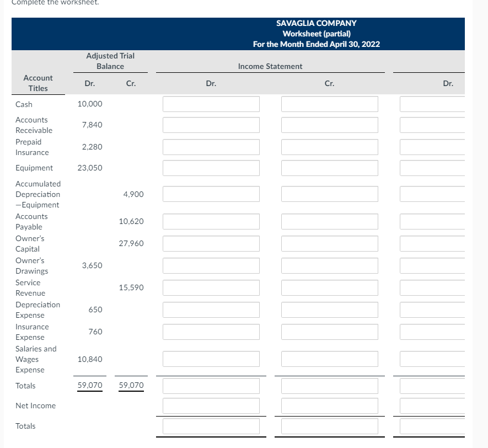Click Salaries and Wages Expense Cr. input

pyautogui.click(x=330, y=359)
